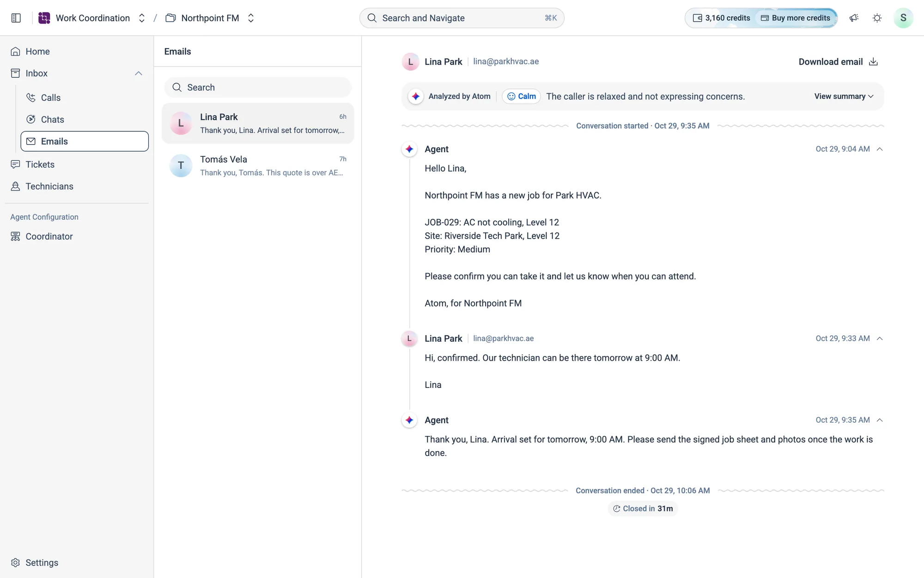This screenshot has height=578, width=924.
Task: Click the Agent avatar on 9:04 AM message
Action: pyautogui.click(x=409, y=149)
